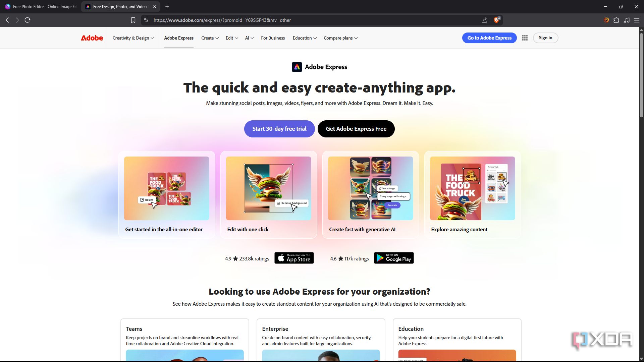Image resolution: width=644 pixels, height=362 pixels.
Task: Click the media music note toolbar icon
Action: [x=627, y=20]
